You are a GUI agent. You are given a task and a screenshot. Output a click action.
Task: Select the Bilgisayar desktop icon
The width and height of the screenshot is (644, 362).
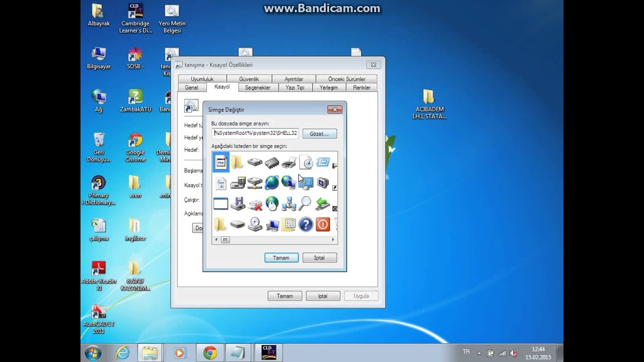pos(99,58)
